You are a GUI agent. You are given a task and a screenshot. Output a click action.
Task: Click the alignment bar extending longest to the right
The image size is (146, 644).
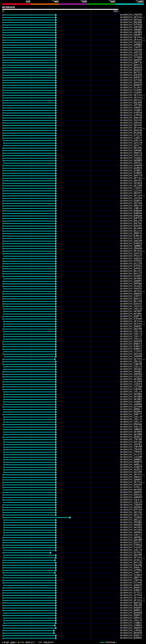(x=37, y=517)
